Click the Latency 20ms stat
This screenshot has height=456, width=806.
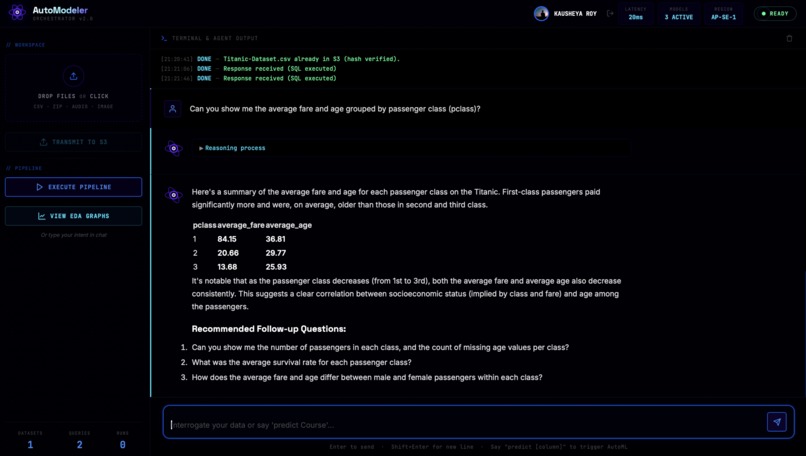(636, 13)
